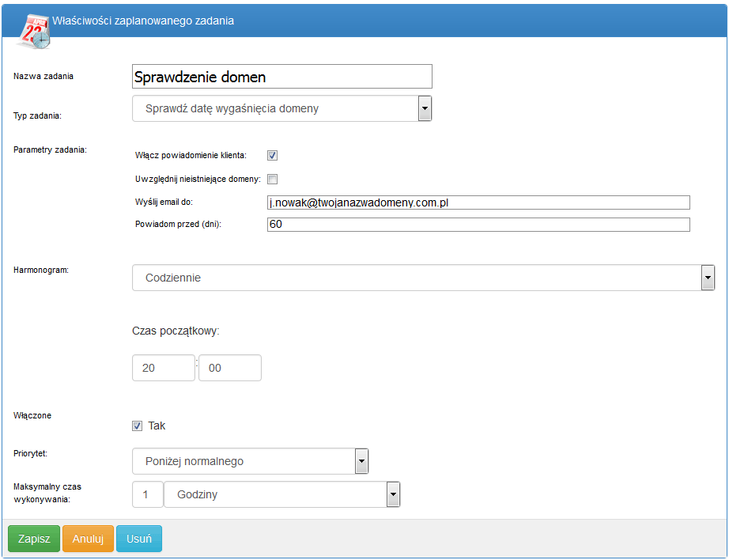Click the maximum execution time value field
This screenshot has height=560, width=729.
point(148,494)
